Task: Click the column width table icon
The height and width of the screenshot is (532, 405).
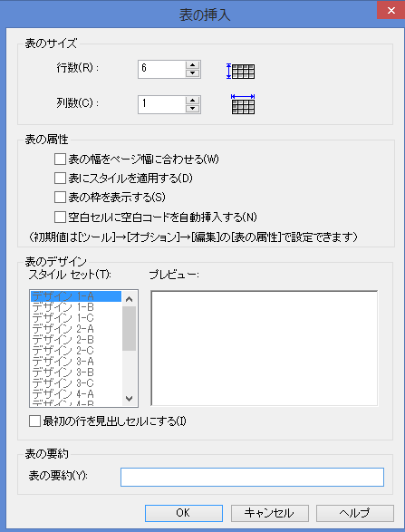Action: pos(243,104)
